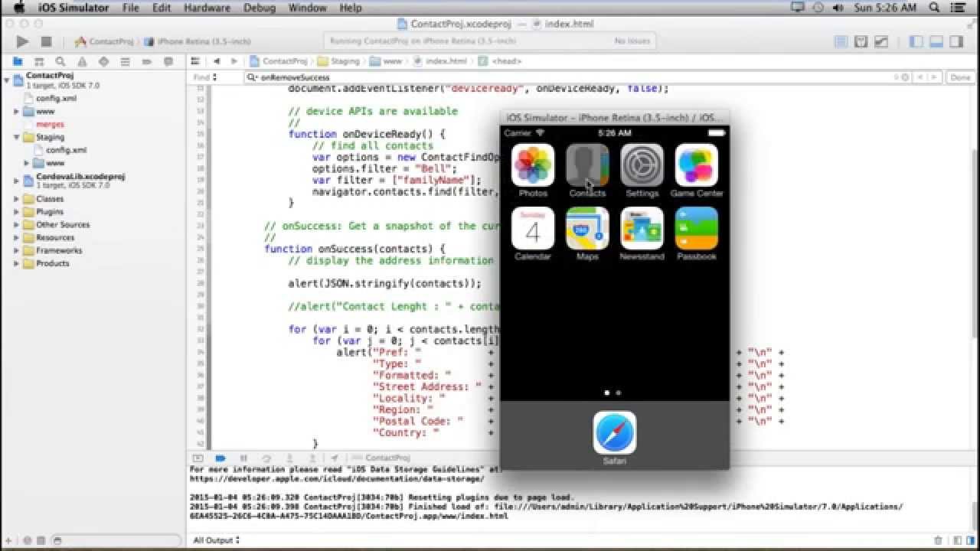Go back in the editor history
The image size is (980, 551).
tap(217, 61)
